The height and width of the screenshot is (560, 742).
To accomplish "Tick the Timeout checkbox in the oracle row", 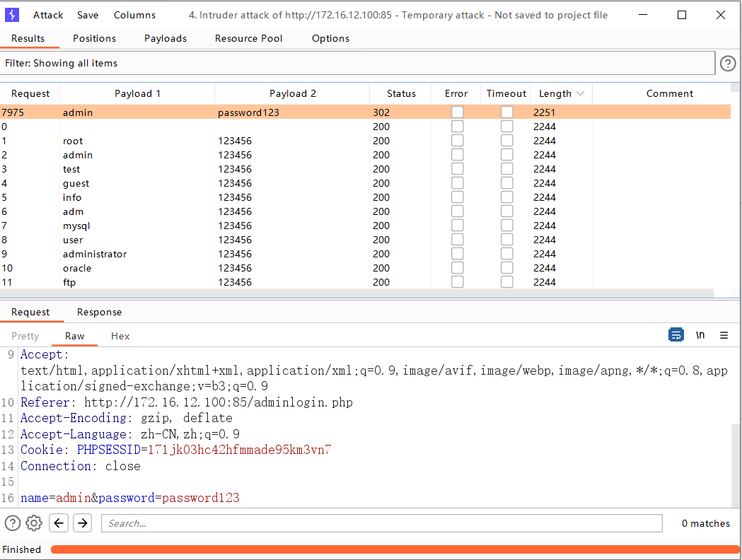I will click(507, 268).
